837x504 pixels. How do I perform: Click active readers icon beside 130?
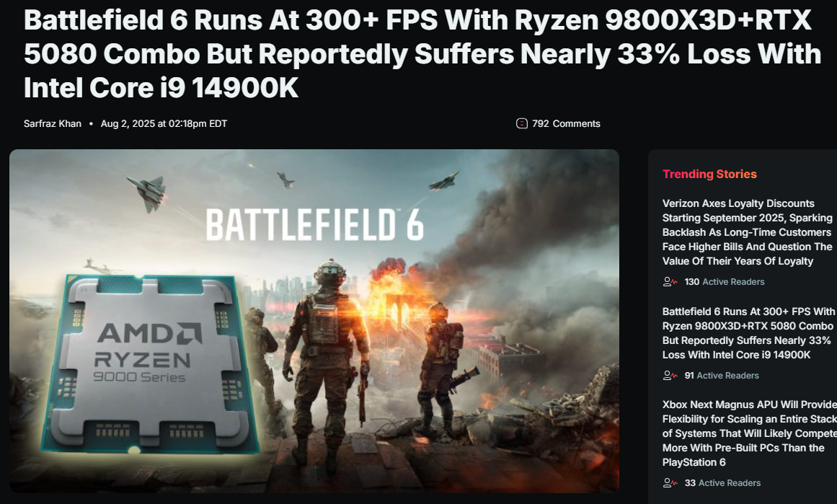pos(670,282)
